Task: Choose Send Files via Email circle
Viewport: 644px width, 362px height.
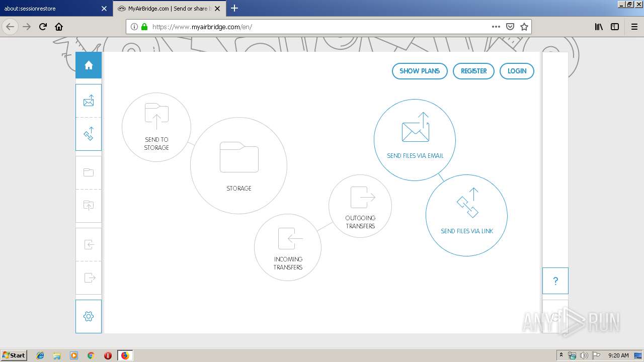Action: tap(415, 140)
